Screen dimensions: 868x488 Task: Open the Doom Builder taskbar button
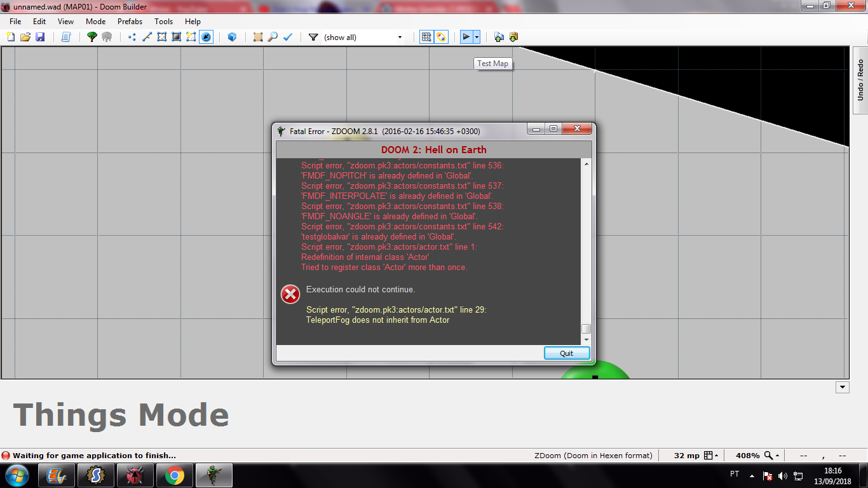135,475
